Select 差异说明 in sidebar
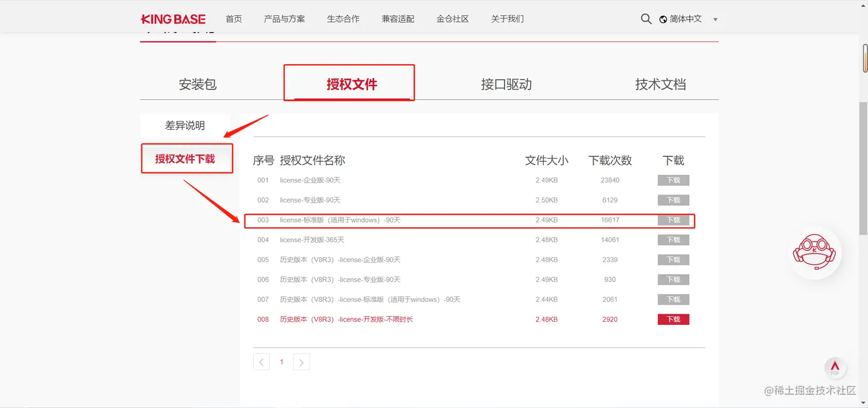This screenshot has width=868, height=408. (x=185, y=126)
